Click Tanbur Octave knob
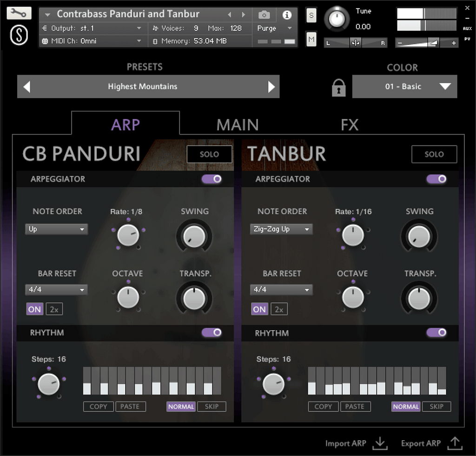Screen dimensions: 476x456 click(353, 298)
